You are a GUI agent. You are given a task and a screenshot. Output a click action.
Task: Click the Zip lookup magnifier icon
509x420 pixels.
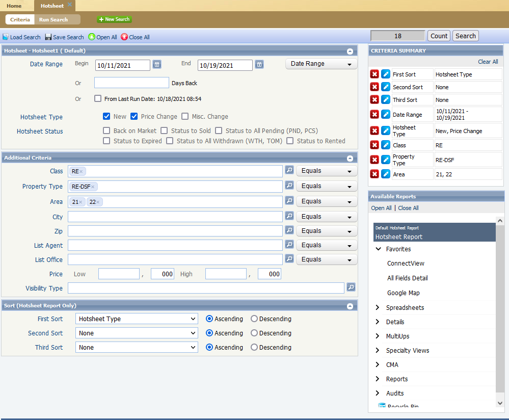[x=289, y=230]
